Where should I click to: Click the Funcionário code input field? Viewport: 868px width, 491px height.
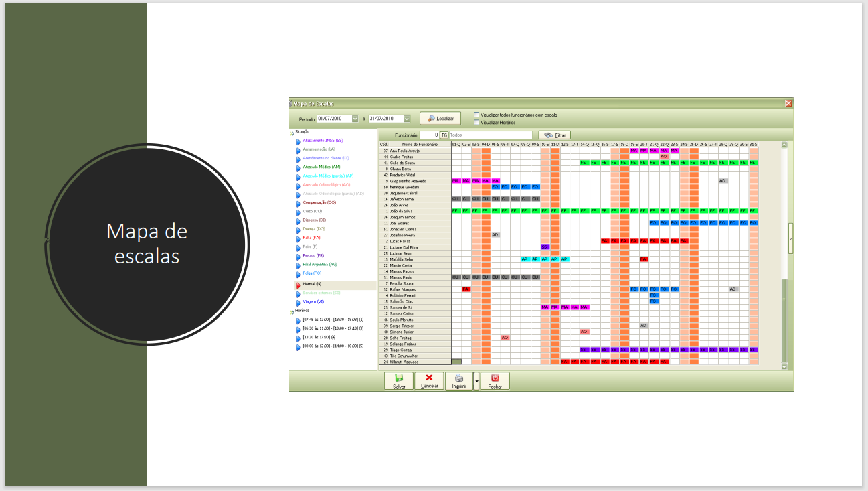pyautogui.click(x=429, y=135)
